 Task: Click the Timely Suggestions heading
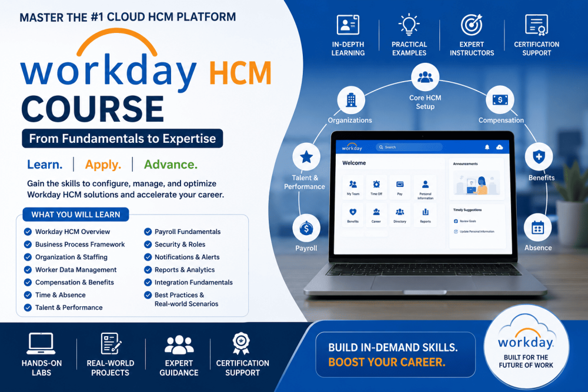[x=467, y=210]
